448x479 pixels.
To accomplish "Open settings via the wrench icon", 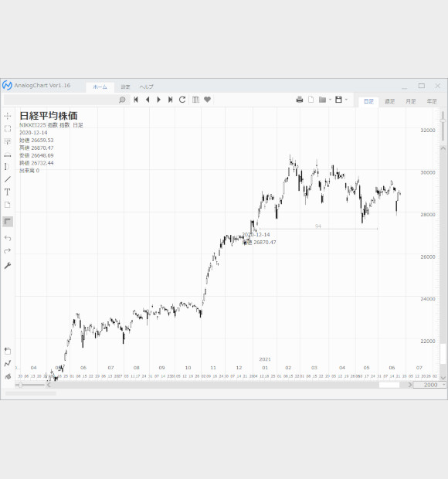I will 8,266.
